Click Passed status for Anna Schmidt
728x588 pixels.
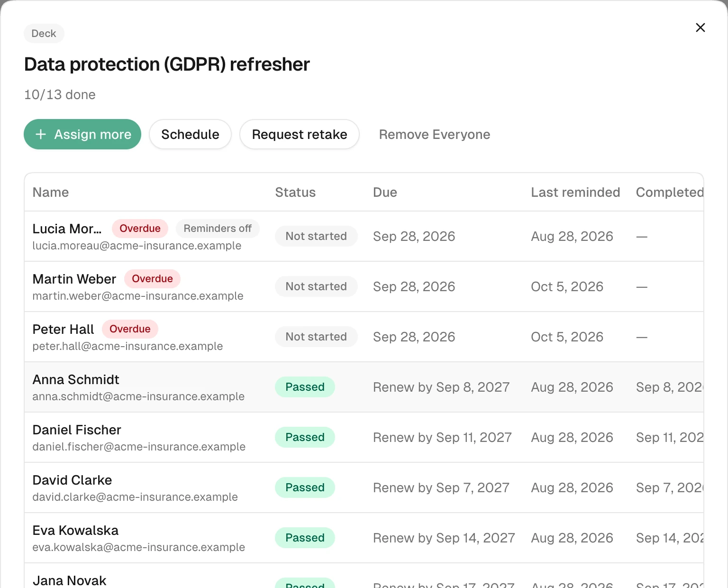click(305, 387)
